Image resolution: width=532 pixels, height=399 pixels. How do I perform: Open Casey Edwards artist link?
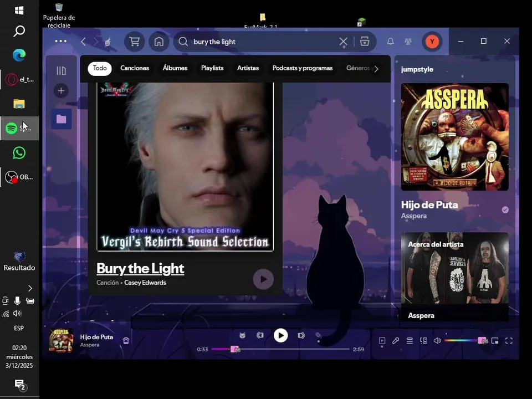145,283
